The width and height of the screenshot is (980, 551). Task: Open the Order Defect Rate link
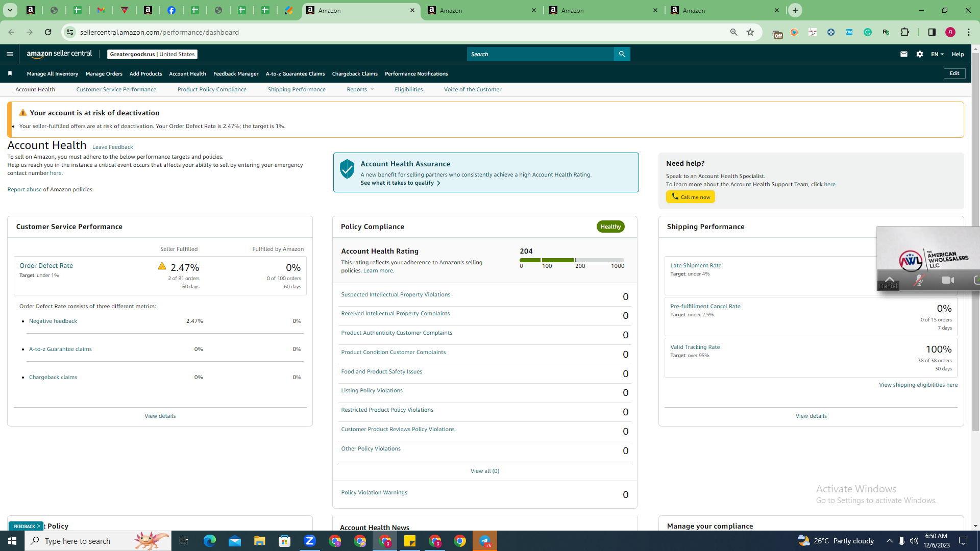[x=46, y=265]
